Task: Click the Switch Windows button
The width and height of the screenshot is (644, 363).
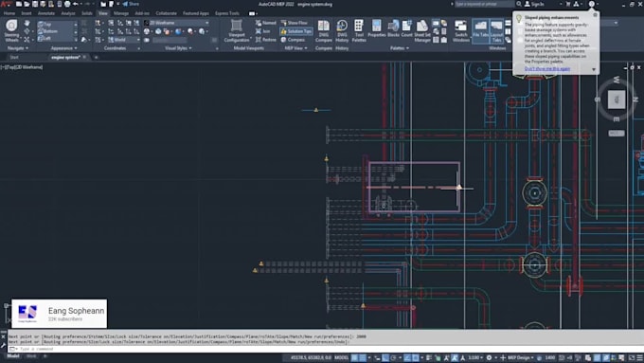Action: click(461, 30)
